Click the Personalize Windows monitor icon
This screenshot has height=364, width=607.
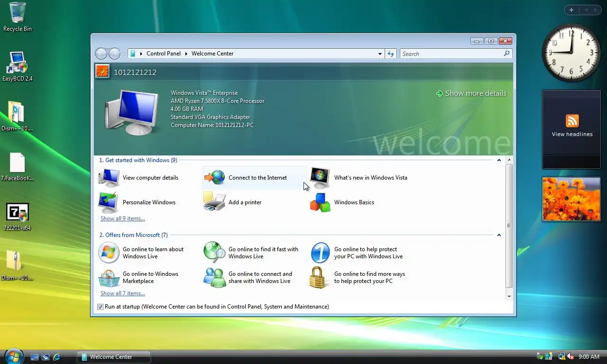[x=109, y=202]
